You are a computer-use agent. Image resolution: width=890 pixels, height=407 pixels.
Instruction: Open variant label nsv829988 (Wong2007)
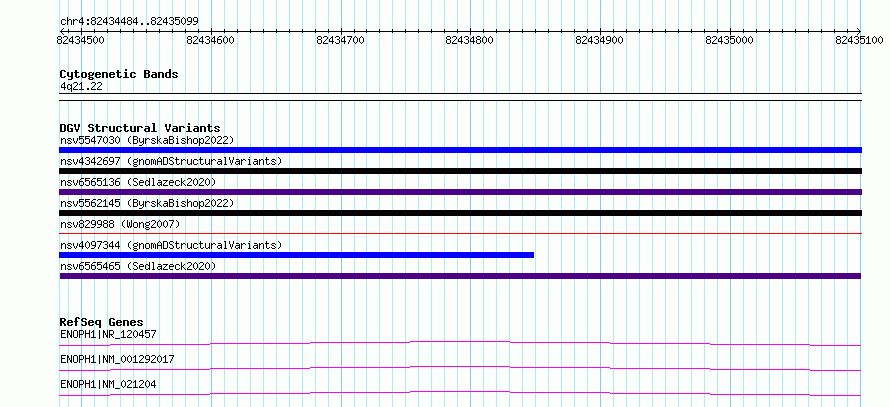click(120, 224)
